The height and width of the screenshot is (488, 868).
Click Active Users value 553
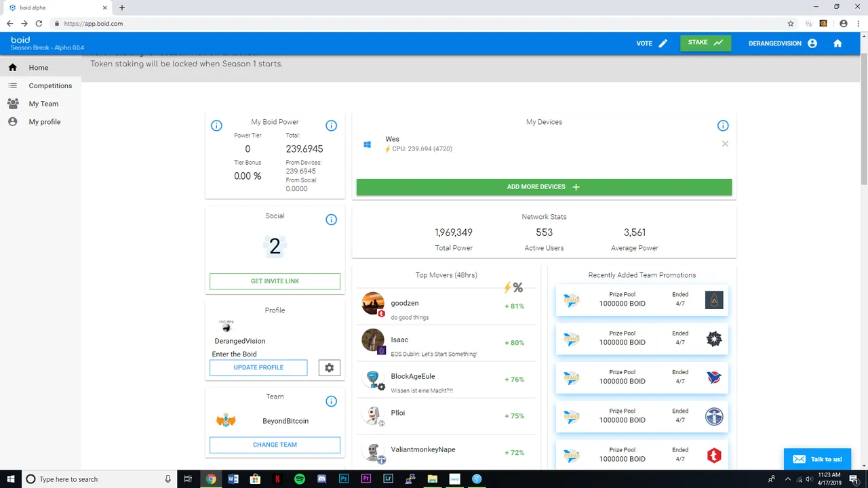click(x=544, y=232)
